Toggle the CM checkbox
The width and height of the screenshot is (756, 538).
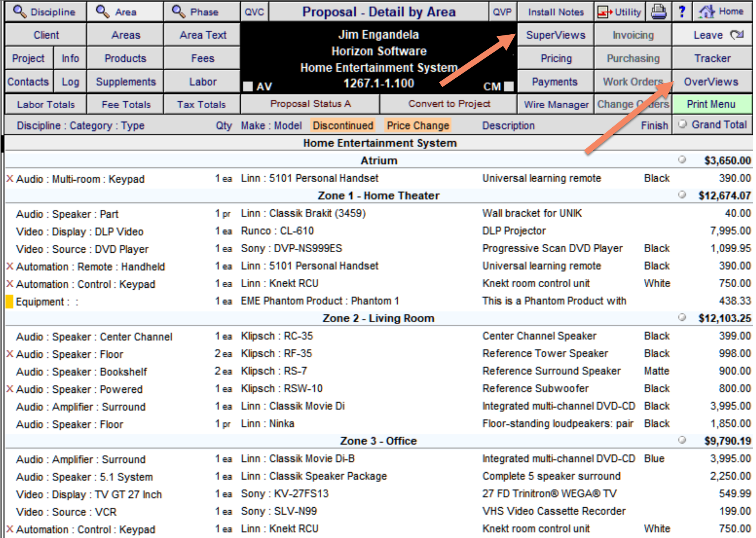509,86
